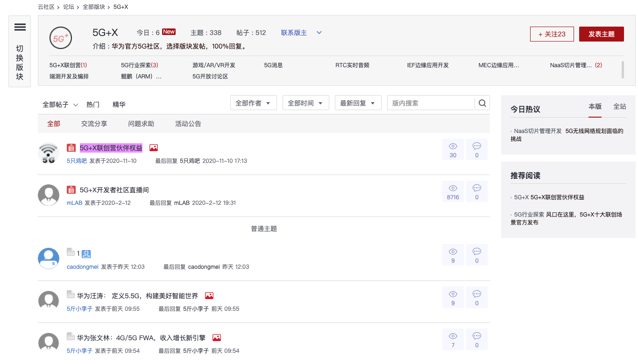Open the 5G消息 sub-board link
Viewport: 638px width, 364px height.
pos(273,65)
